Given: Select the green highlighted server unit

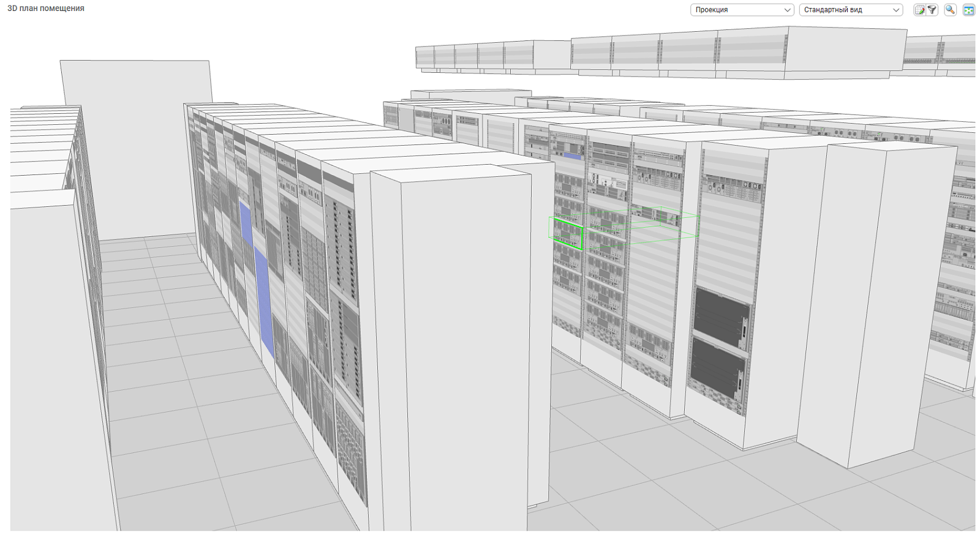Looking at the screenshot, I should pos(568,234).
